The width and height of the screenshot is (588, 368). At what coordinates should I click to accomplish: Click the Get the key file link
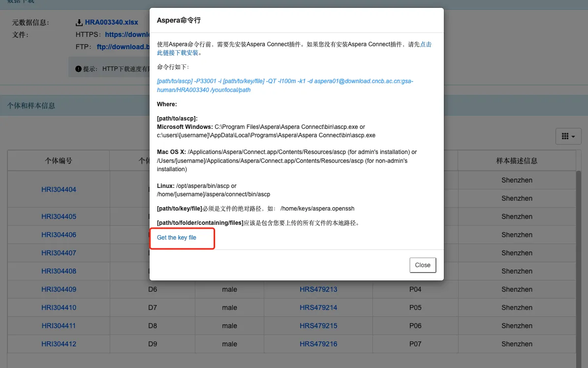click(176, 238)
